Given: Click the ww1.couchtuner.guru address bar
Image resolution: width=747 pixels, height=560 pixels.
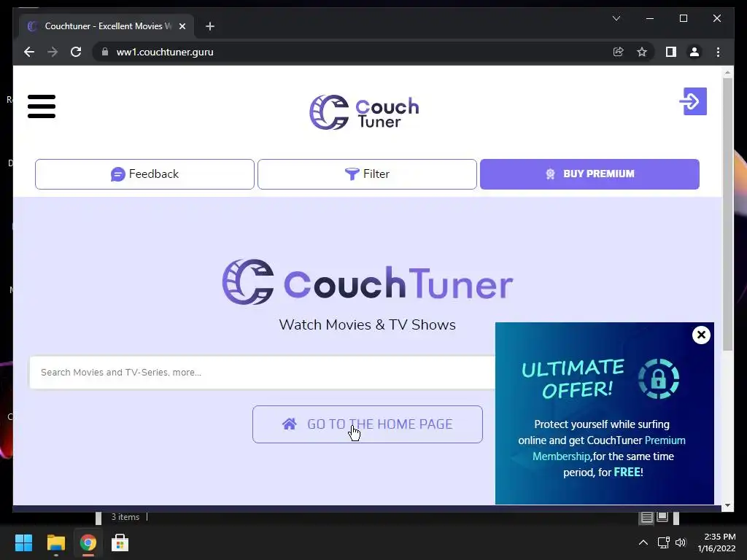Looking at the screenshot, I should (165, 52).
